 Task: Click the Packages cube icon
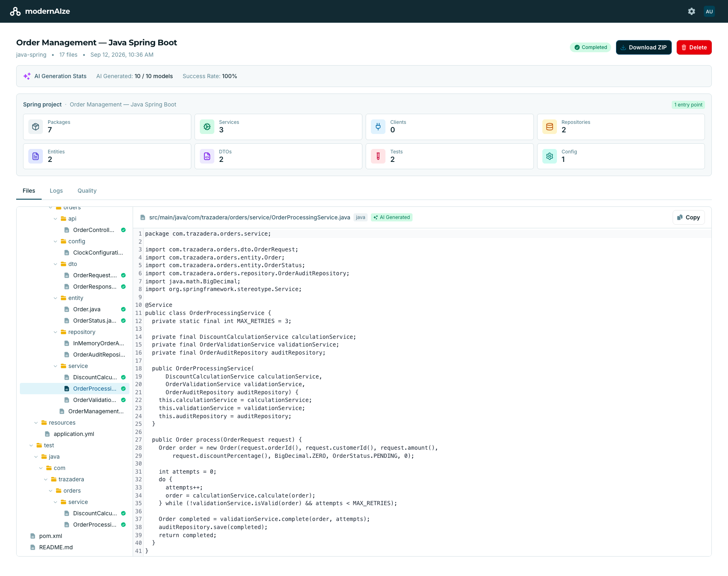coord(36,127)
